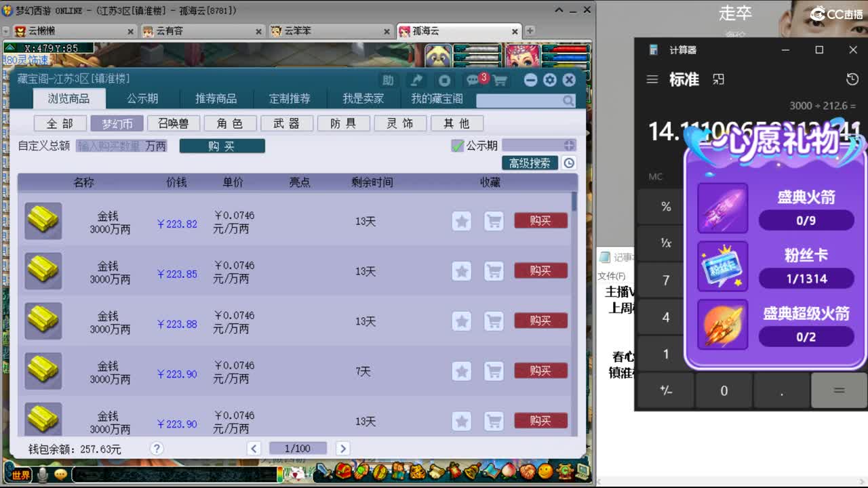Select the 梦幻币 category filter

click(117, 123)
